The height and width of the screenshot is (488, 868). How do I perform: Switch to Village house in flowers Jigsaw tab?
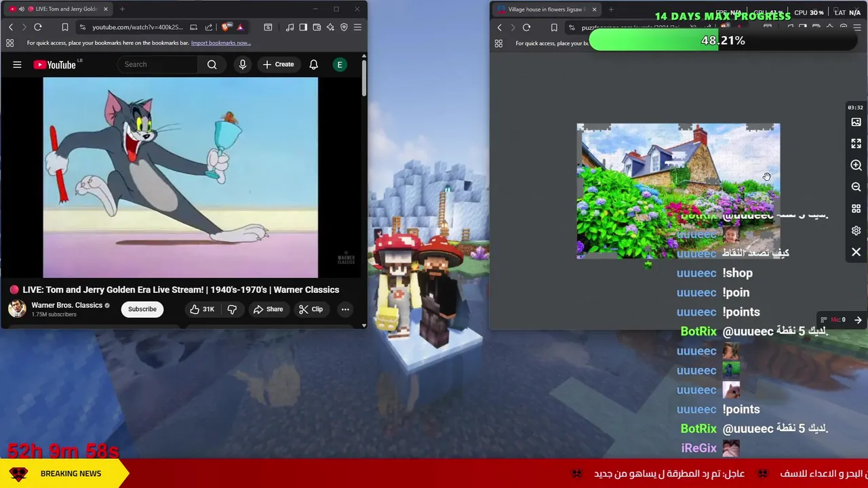coord(547,9)
